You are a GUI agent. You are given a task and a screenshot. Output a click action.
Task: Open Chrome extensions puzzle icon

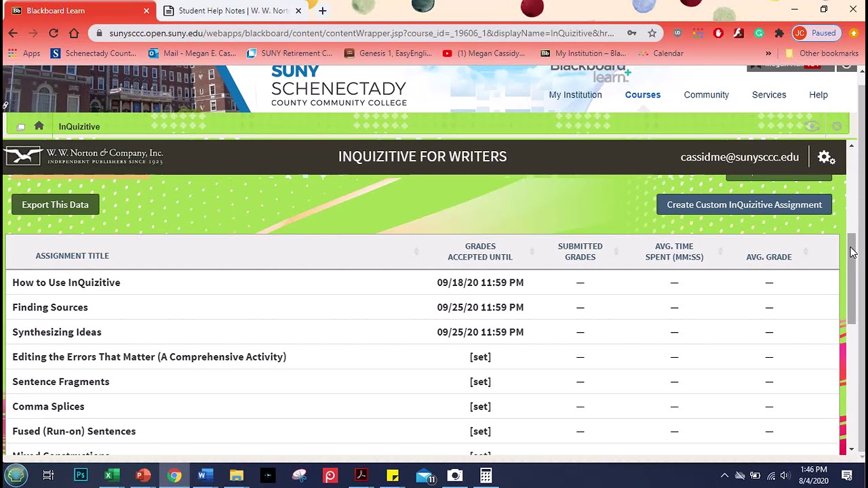pos(779,33)
